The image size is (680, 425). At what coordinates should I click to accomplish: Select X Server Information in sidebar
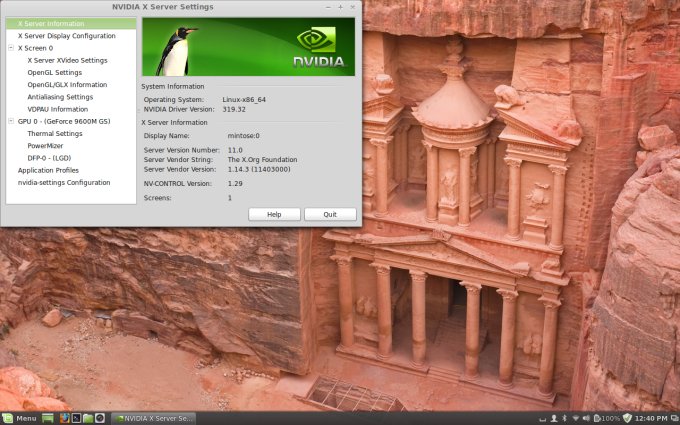coord(71,23)
